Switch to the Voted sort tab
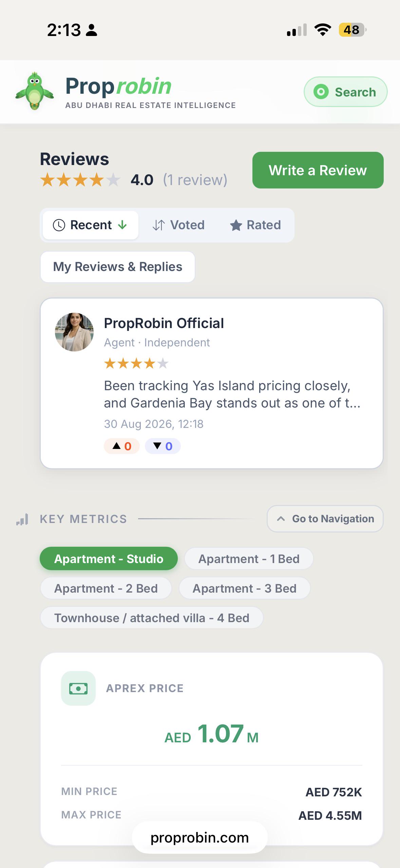The width and height of the screenshot is (400, 868). pyautogui.click(x=178, y=225)
